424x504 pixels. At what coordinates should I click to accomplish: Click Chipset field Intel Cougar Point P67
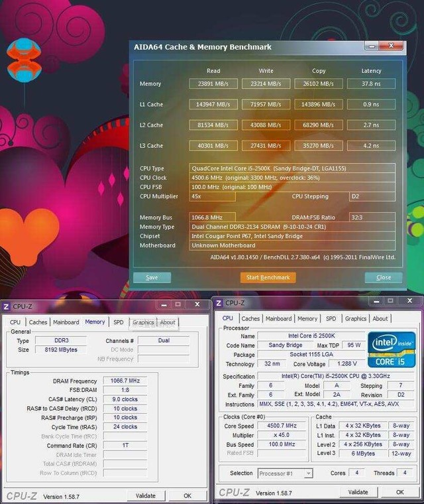292,236
